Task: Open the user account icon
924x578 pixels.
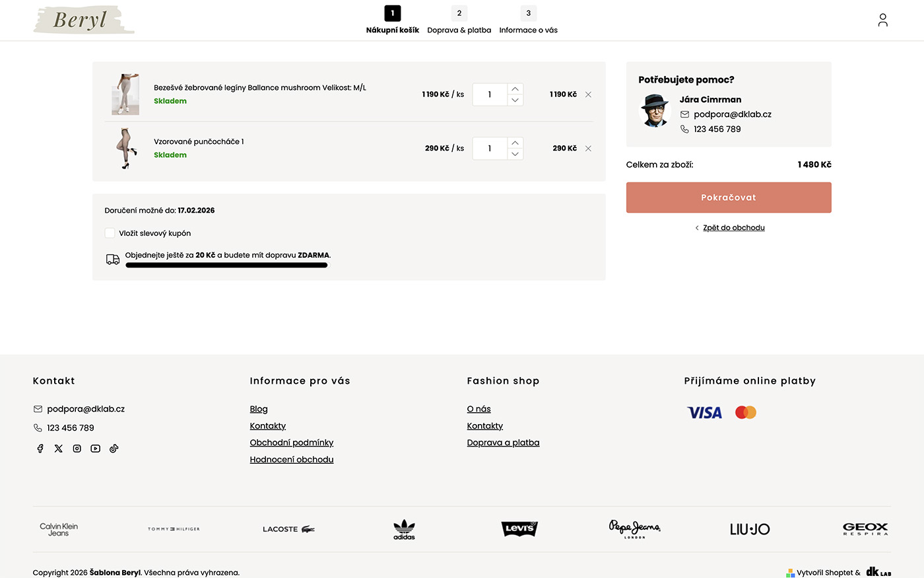Action: coord(882,20)
